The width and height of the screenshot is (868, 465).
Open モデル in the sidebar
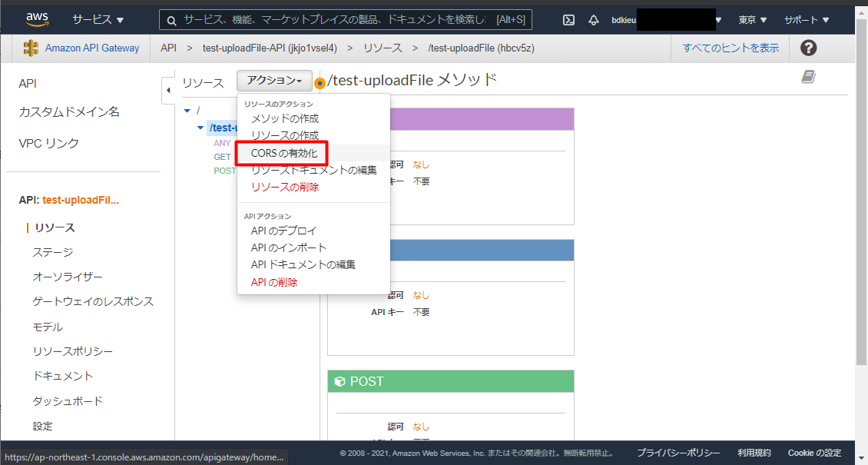pos(48,327)
